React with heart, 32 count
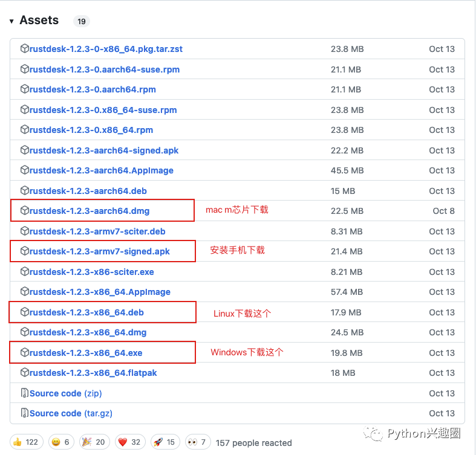476x455 pixels. point(130,442)
